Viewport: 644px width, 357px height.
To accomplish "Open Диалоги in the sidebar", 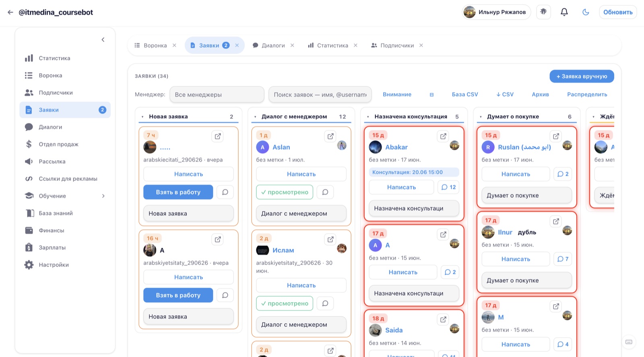I will pyautogui.click(x=65, y=127).
